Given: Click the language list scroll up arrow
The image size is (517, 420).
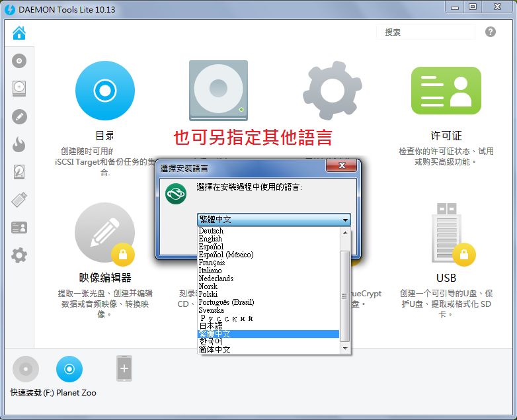Looking at the screenshot, I should point(345,232).
